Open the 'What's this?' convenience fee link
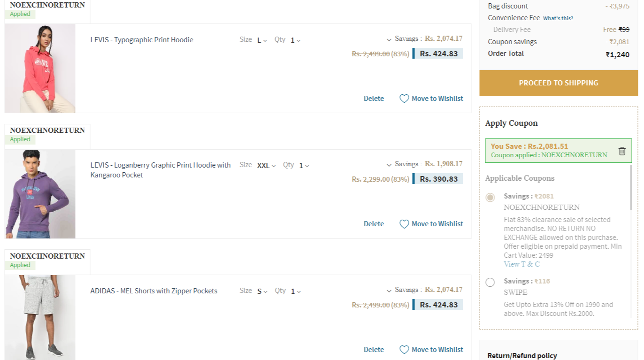 click(x=558, y=18)
